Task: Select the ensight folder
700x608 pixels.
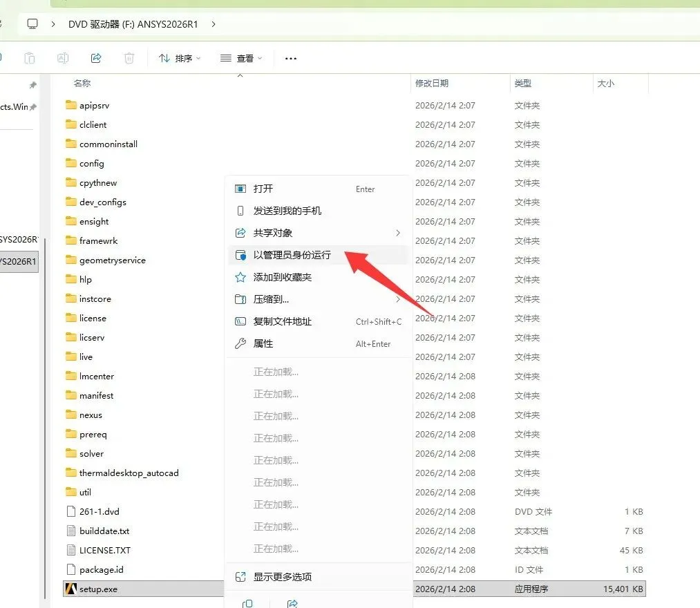Action: (87, 221)
